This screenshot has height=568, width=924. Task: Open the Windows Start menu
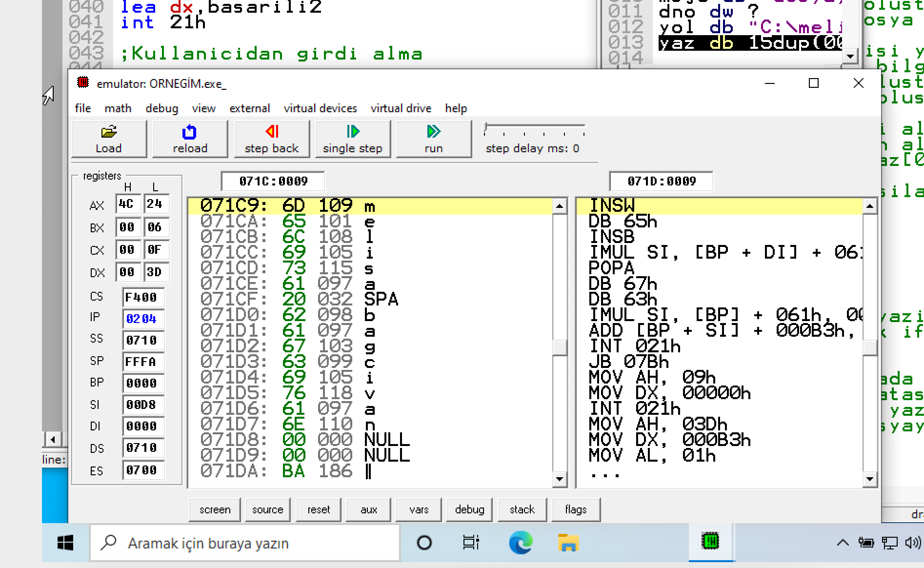point(65,542)
